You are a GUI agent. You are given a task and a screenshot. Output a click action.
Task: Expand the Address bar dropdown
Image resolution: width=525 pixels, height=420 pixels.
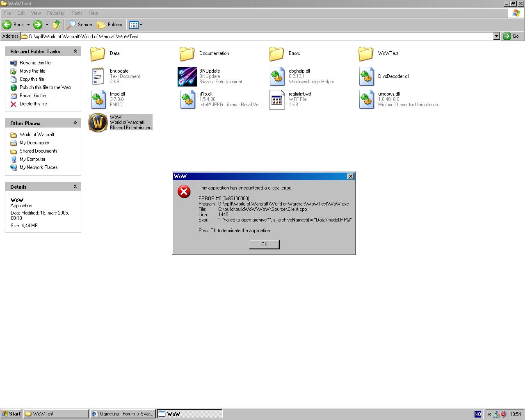pyautogui.click(x=496, y=36)
